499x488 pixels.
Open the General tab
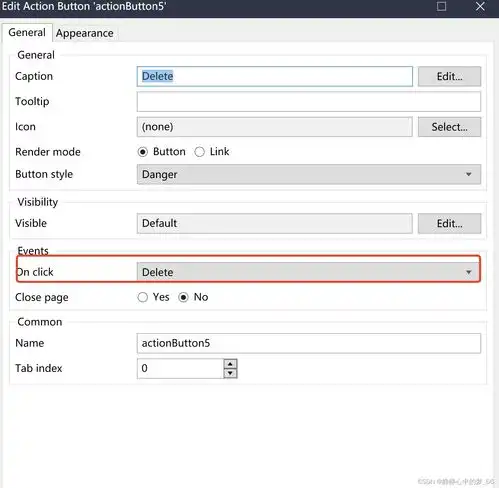[x=27, y=32]
